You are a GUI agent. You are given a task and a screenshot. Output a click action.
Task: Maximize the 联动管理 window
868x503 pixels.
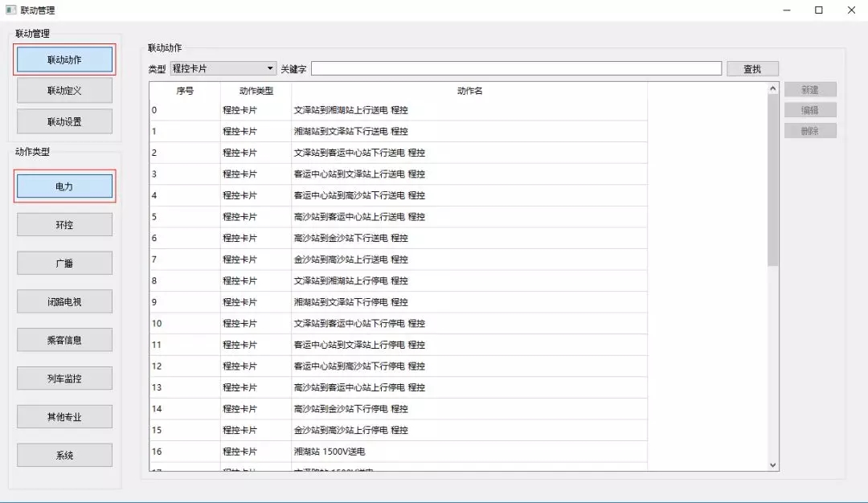pos(819,10)
